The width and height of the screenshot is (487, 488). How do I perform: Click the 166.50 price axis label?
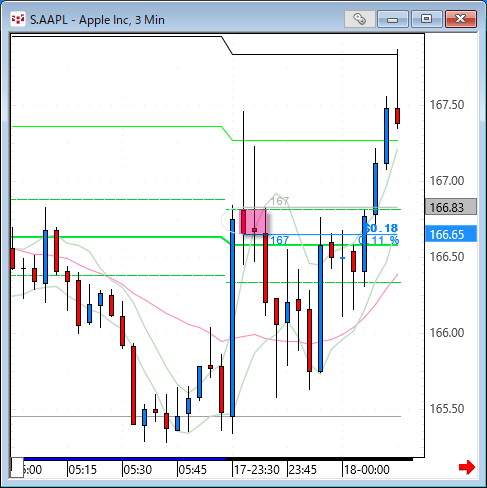click(x=447, y=257)
